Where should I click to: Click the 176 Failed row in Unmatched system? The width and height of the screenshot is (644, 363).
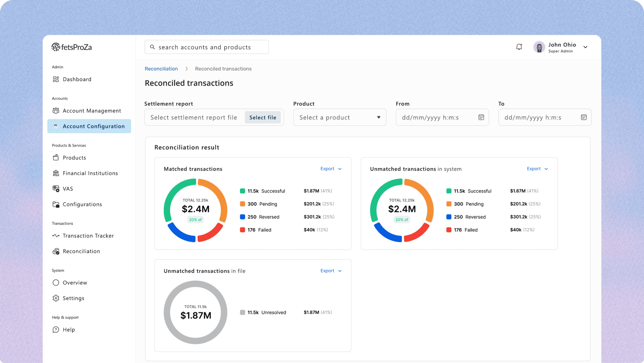coord(490,230)
